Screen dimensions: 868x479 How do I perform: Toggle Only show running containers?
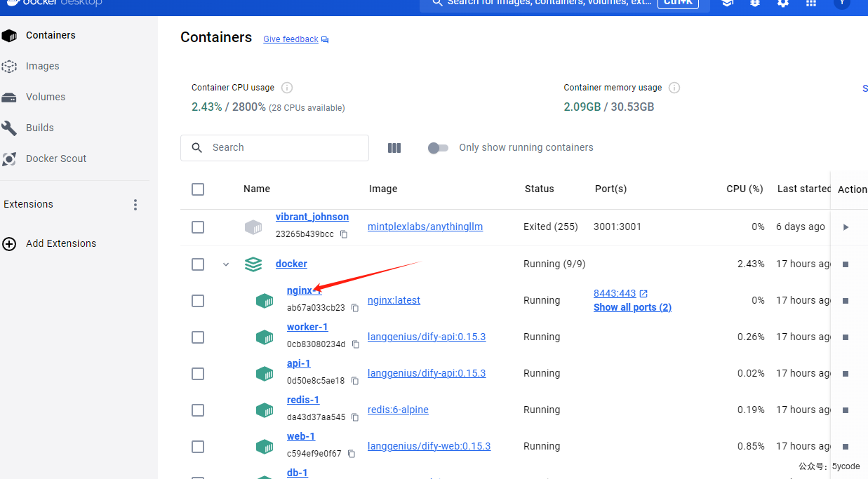click(438, 148)
